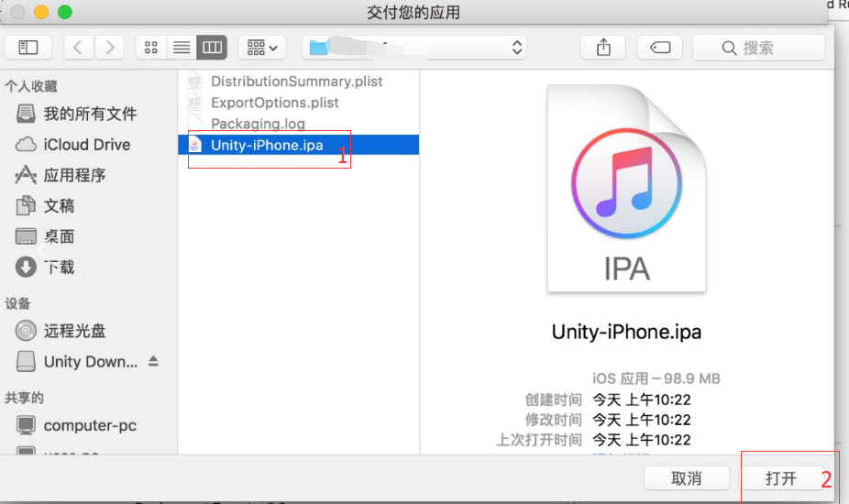
Task: Click the Unity-iPhone.ipa file icon
Action: point(194,145)
